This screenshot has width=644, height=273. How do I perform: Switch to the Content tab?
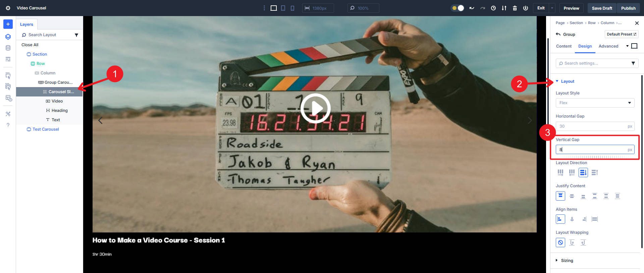[x=563, y=46]
